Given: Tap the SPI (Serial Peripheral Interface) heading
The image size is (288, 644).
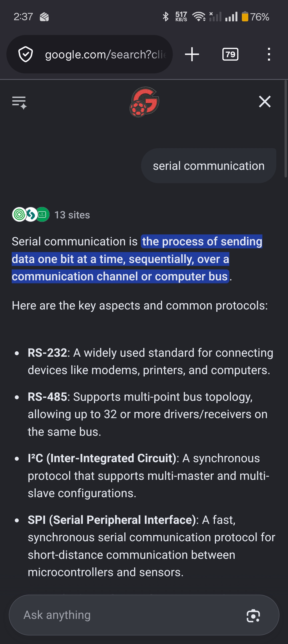Looking at the screenshot, I should [112, 520].
